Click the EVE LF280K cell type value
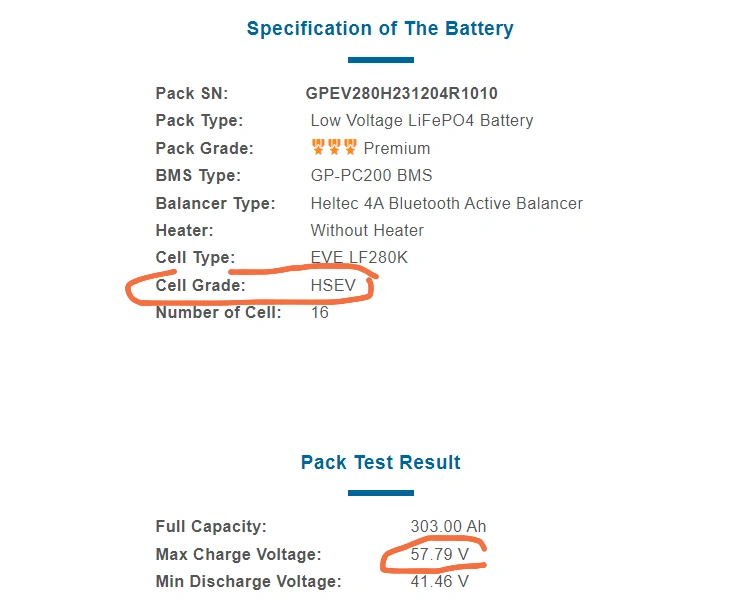 click(x=359, y=257)
